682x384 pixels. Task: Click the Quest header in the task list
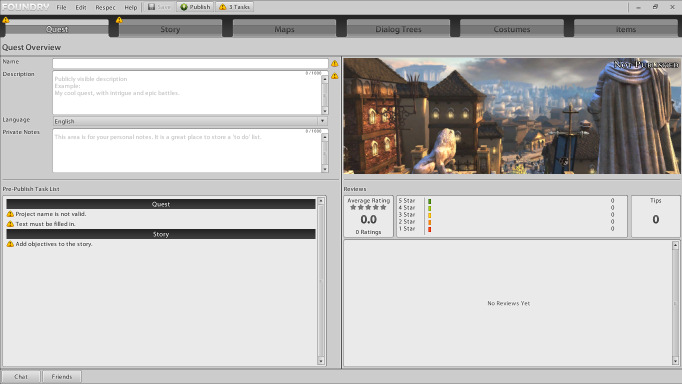(x=161, y=204)
